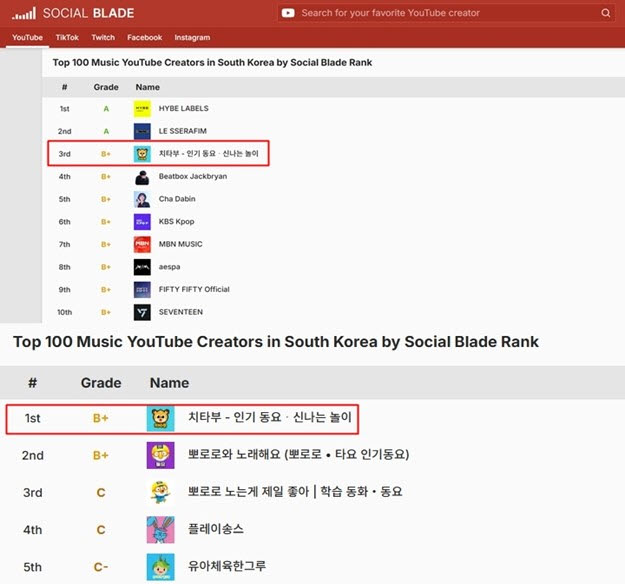This screenshot has width=625, height=584.
Task: Click the LE SSERAFIM channel avatar
Action: tap(142, 131)
